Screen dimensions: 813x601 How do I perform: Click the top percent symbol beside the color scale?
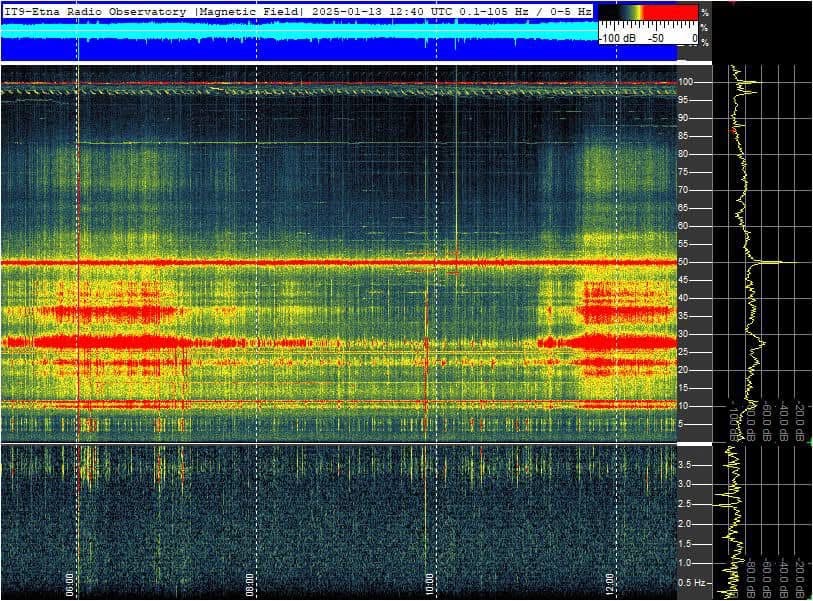[x=705, y=12]
